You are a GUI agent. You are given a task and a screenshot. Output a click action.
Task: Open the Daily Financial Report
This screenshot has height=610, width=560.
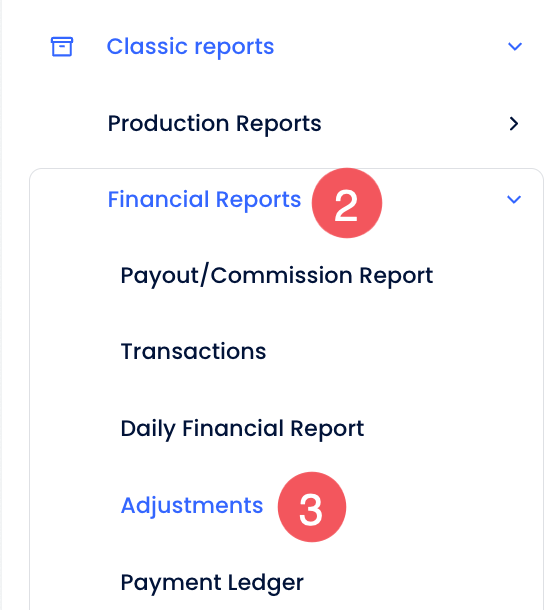coord(242,429)
